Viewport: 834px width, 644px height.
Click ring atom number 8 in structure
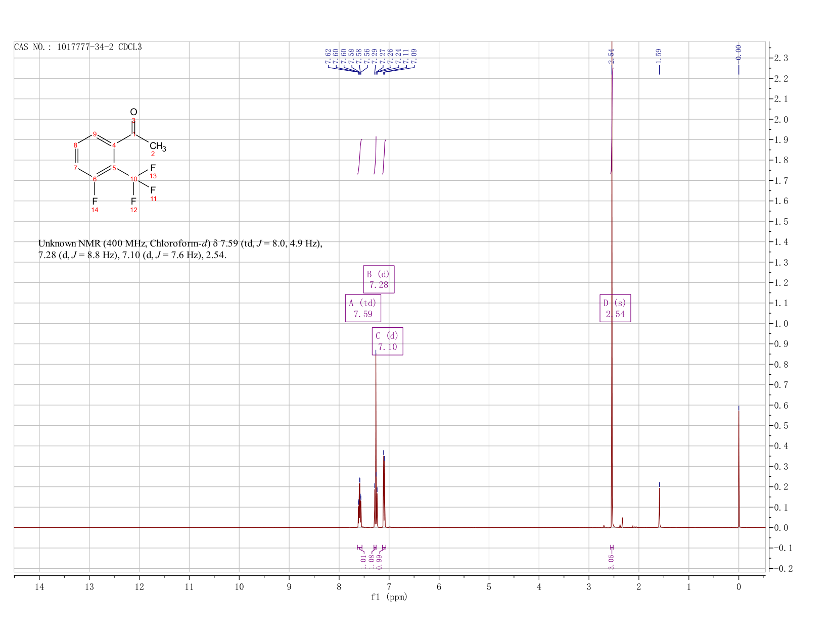[75, 145]
